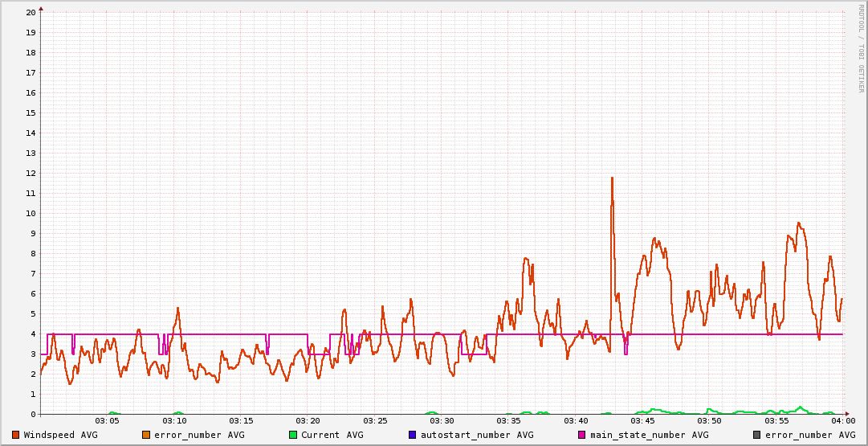Click the arrowhead ending the time axis
The width and height of the screenshot is (868, 446).
[846, 414]
